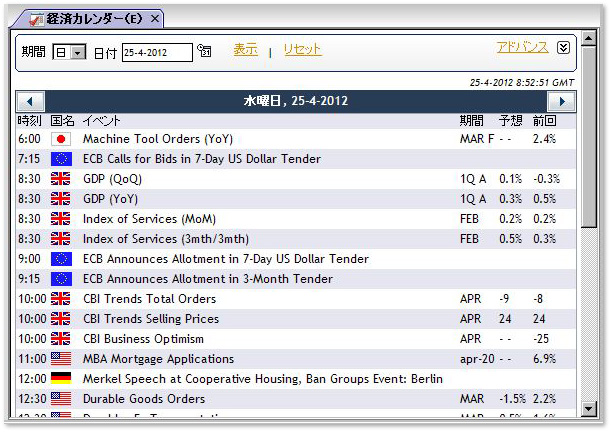Image resolution: width=611 pixels, height=432 pixels.
Task: Click UK flag on CBI Trends Total Orders row
Action: pyautogui.click(x=61, y=299)
